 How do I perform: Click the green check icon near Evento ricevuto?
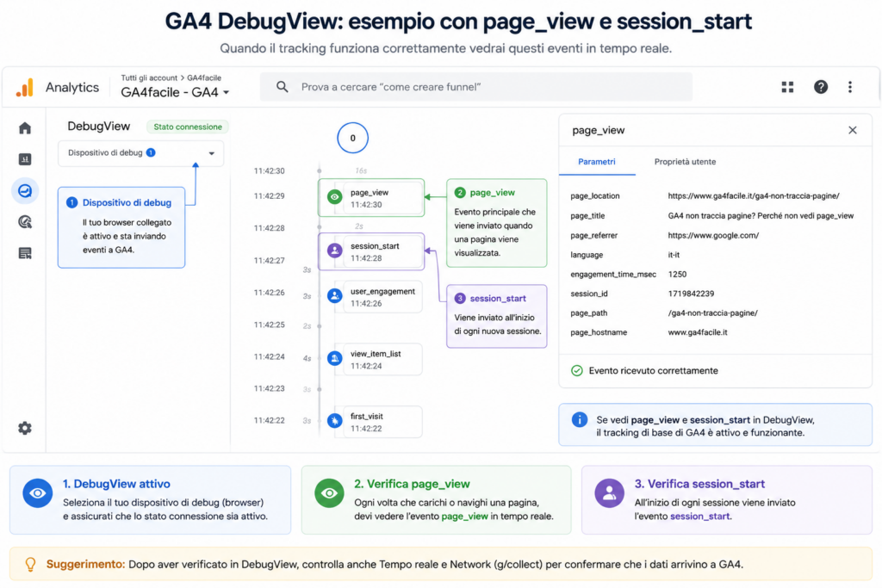pos(576,370)
